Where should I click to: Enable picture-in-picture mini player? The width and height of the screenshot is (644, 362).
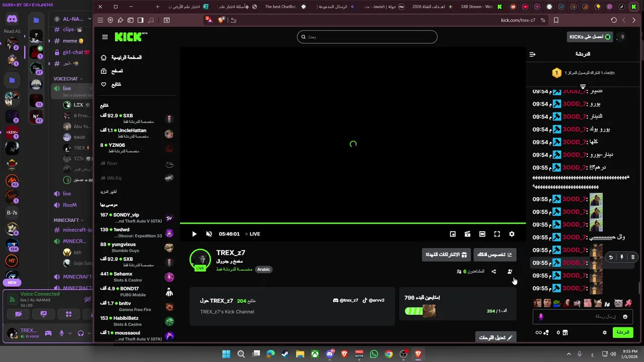(x=453, y=234)
